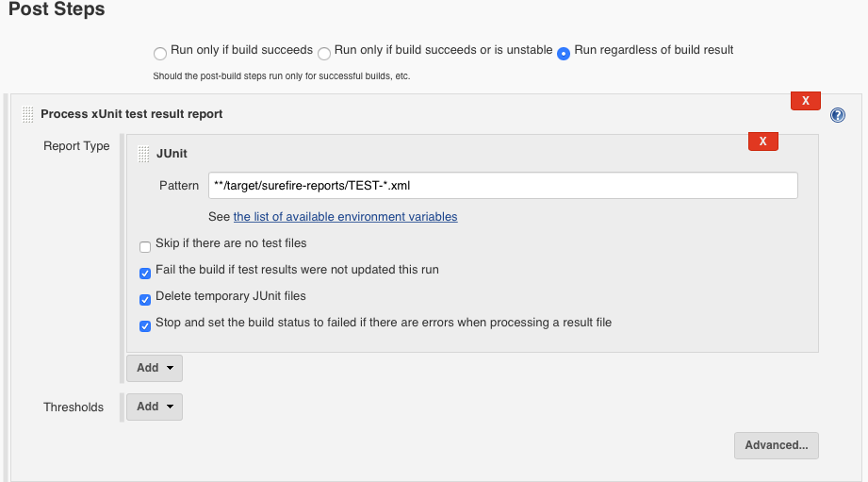Open the Add dropdown under Report Type
The image size is (868, 482).
(155, 368)
